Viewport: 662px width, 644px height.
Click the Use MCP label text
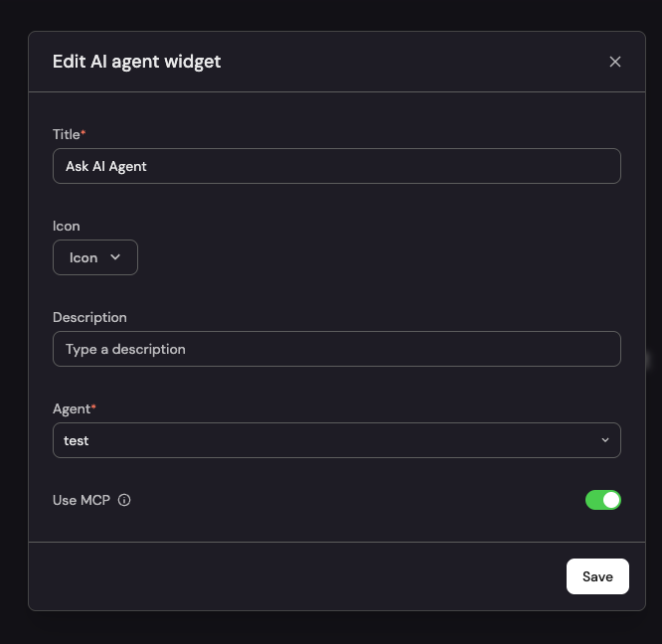[82, 500]
